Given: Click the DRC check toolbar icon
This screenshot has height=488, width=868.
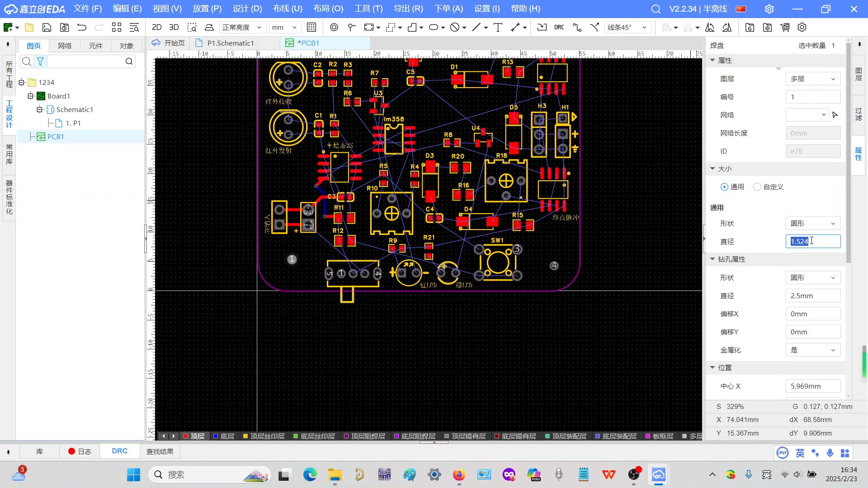Looking at the screenshot, I should pyautogui.click(x=559, y=28).
